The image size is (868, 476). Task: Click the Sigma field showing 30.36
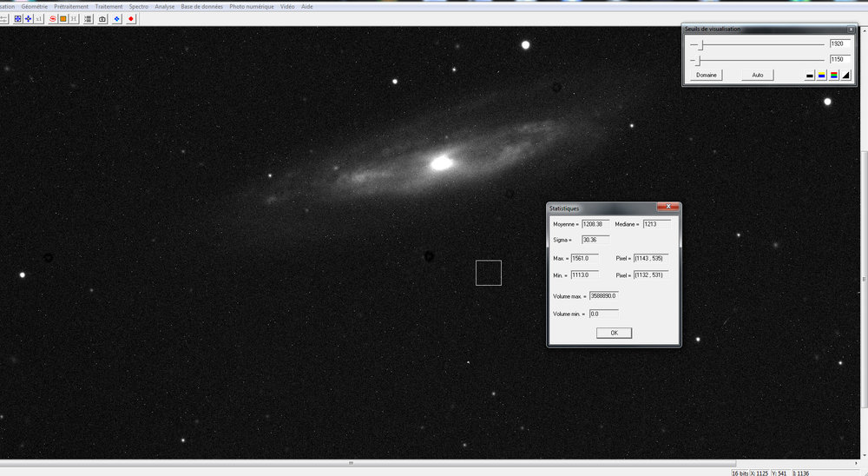(595, 240)
